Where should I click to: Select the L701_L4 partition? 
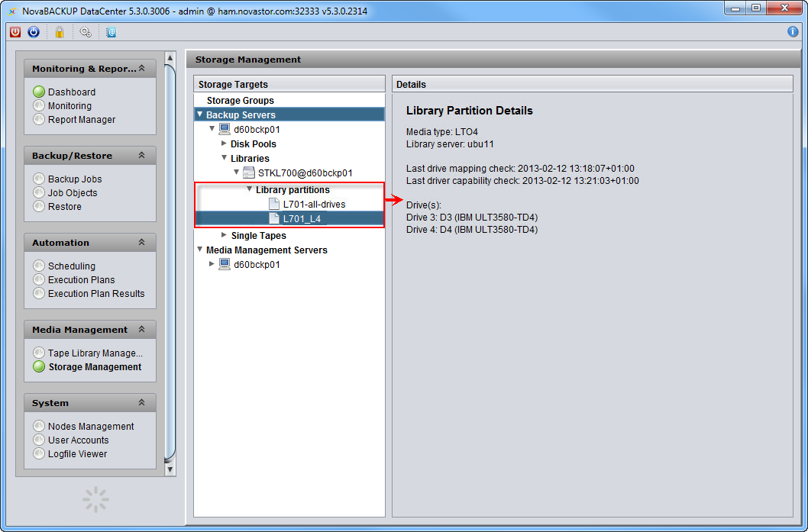pyautogui.click(x=302, y=219)
